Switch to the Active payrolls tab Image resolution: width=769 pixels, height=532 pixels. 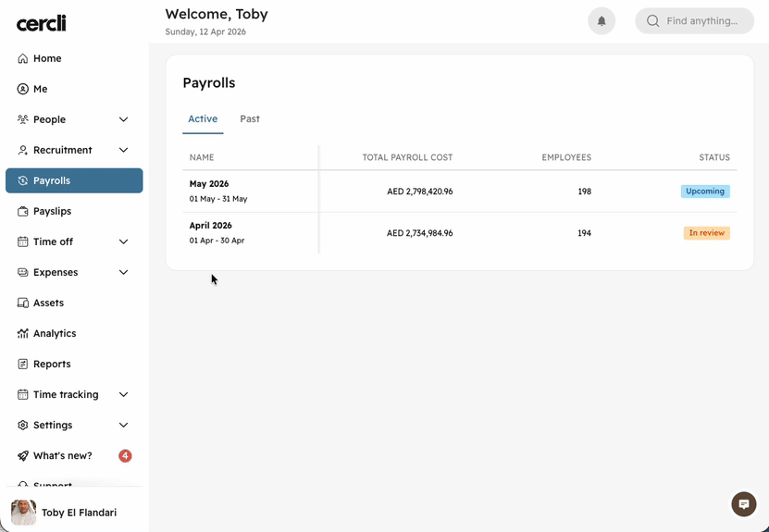click(x=203, y=119)
